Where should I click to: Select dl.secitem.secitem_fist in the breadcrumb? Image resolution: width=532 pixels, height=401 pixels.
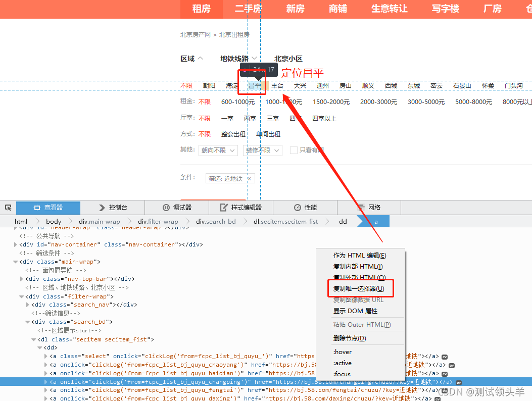point(285,222)
